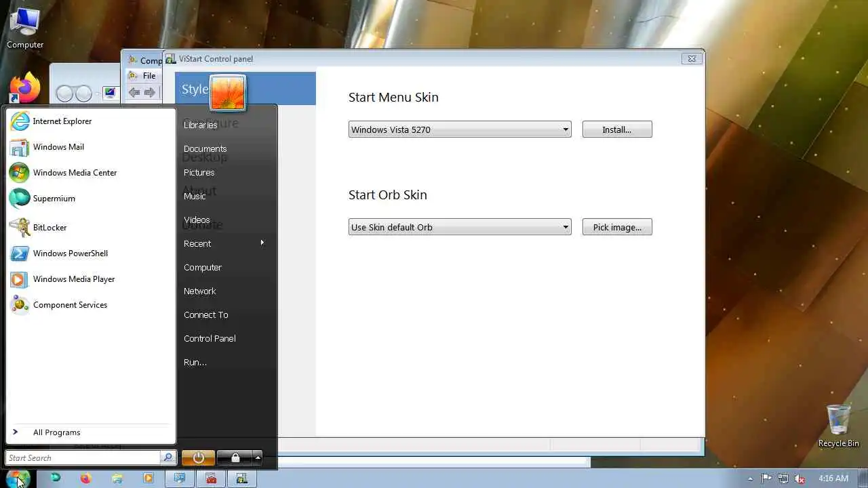868x488 pixels.
Task: Open Computer from start menu right pane
Action: [203, 268]
